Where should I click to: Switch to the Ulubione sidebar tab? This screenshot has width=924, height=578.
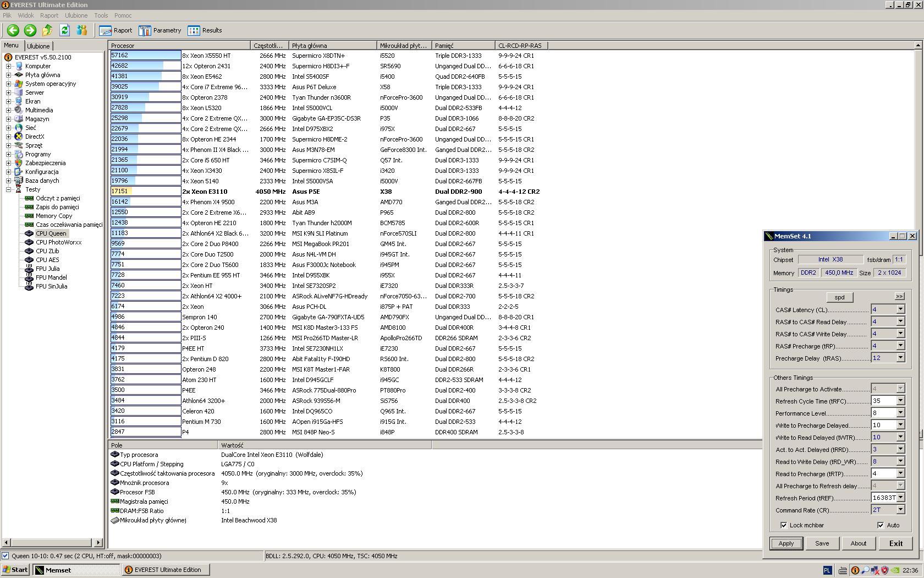click(38, 46)
